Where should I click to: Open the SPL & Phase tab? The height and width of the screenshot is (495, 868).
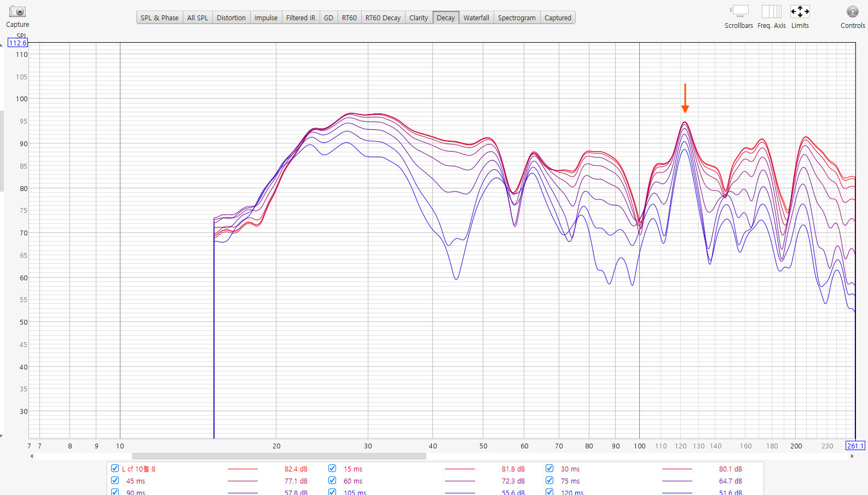(159, 18)
